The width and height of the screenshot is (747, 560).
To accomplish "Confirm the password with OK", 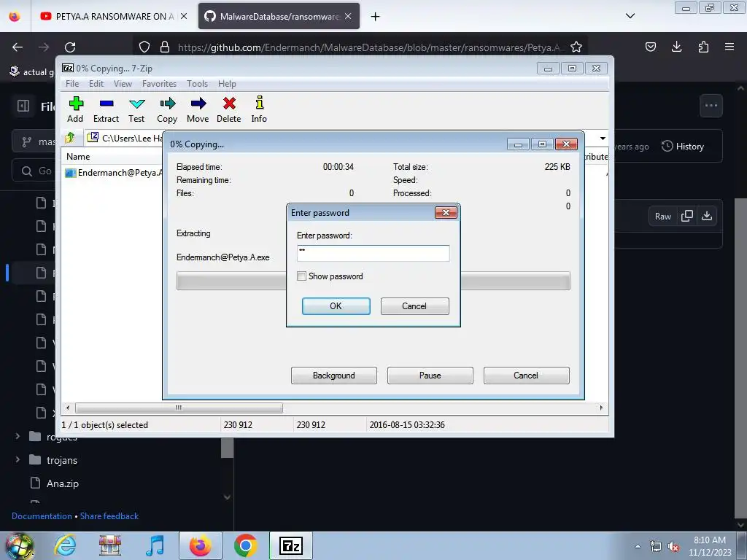I will [336, 306].
